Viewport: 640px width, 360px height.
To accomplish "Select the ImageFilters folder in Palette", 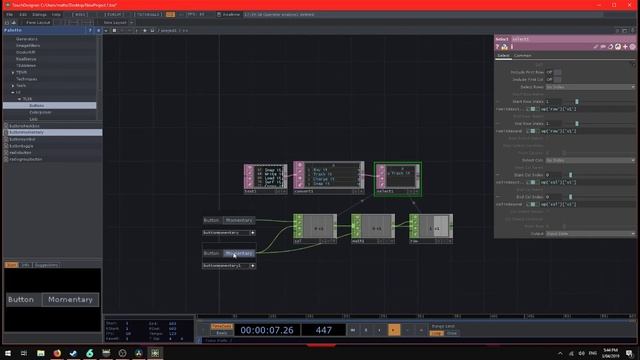I will 28,46.
